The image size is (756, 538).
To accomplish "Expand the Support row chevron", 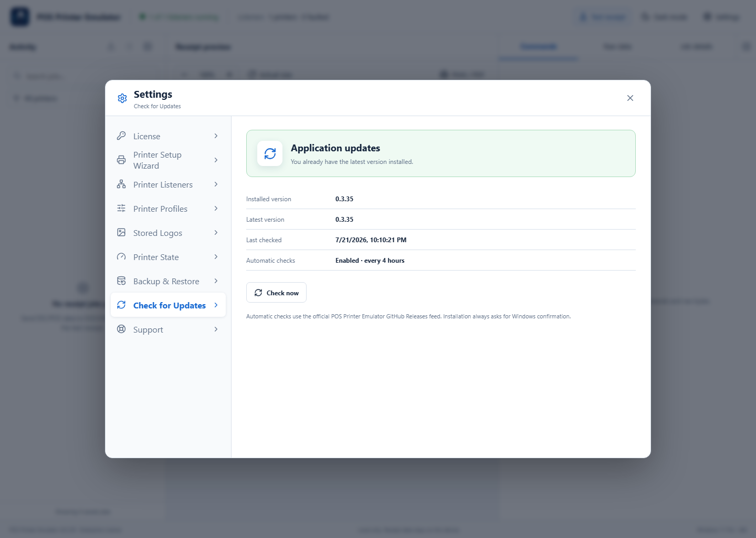I will tap(216, 329).
